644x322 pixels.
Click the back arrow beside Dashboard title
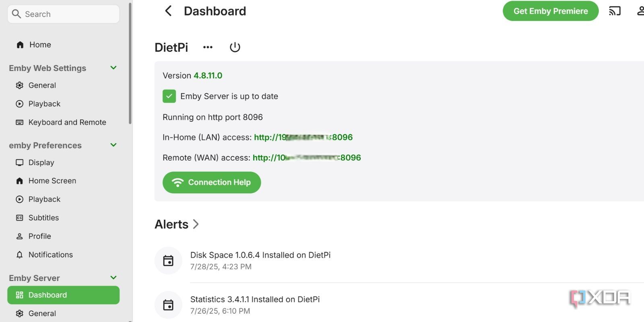168,11
